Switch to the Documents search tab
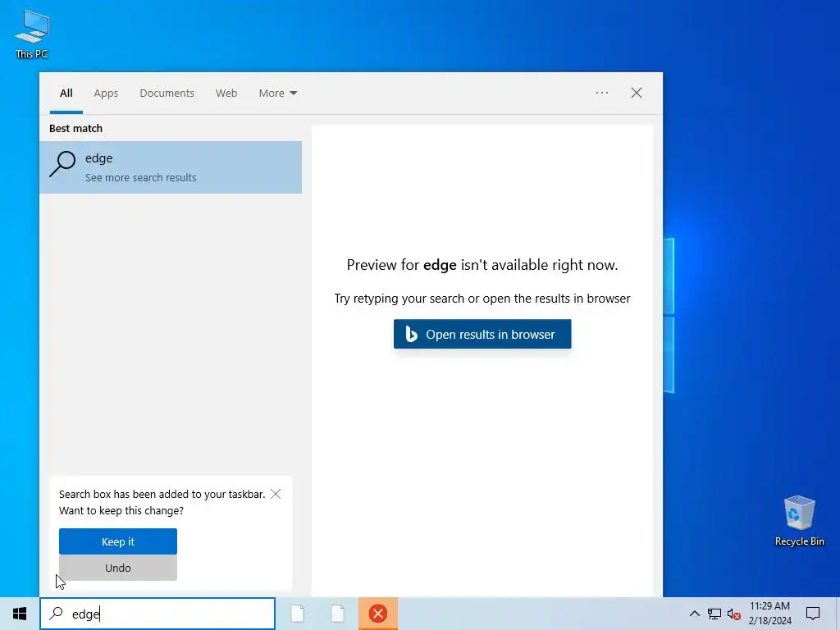This screenshot has width=840, height=630. (x=167, y=94)
